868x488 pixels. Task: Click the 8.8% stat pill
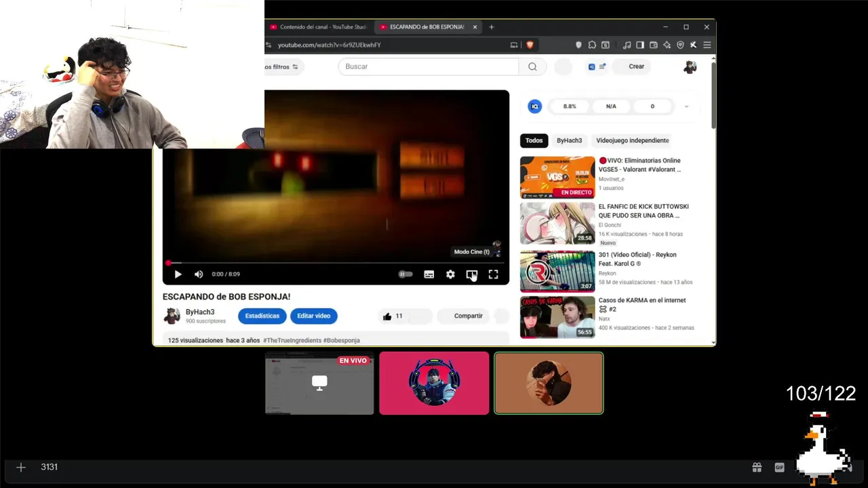[x=570, y=106]
